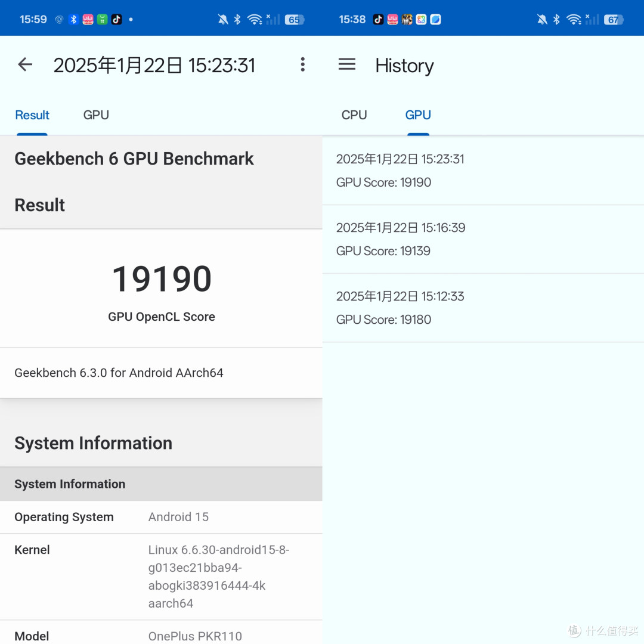This screenshot has width=644, height=644.
Task: Tap the Result heading under Geekbench 6 GPU Benchmark
Action: (x=40, y=205)
